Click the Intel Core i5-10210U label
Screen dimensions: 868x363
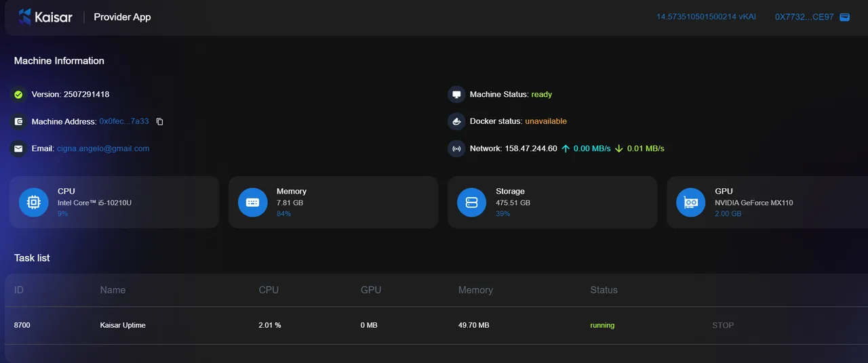coord(94,203)
